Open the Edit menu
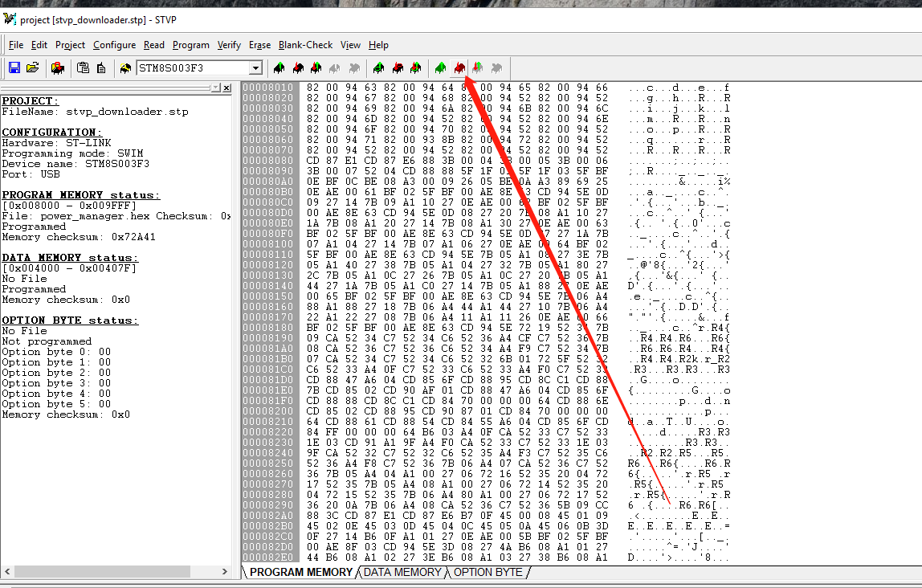922x588 pixels. pyautogui.click(x=39, y=45)
